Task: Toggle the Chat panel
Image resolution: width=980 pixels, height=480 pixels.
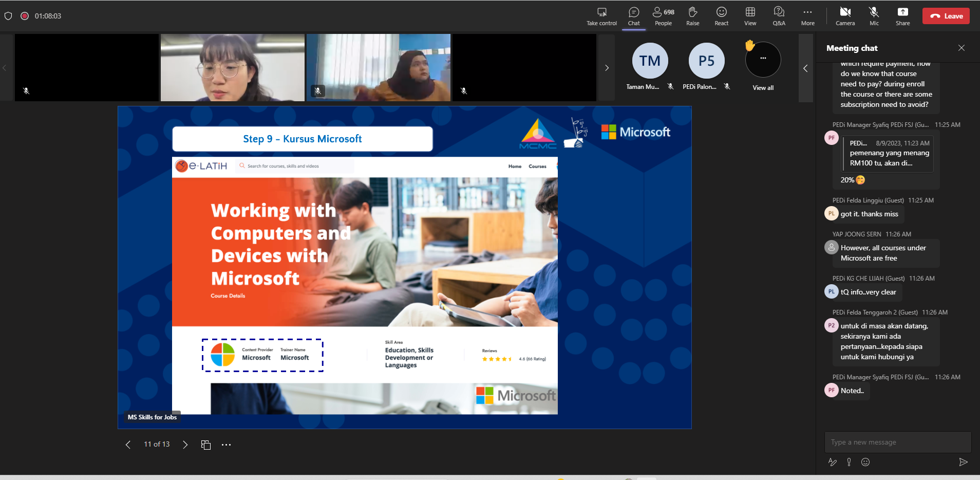Action: tap(634, 16)
